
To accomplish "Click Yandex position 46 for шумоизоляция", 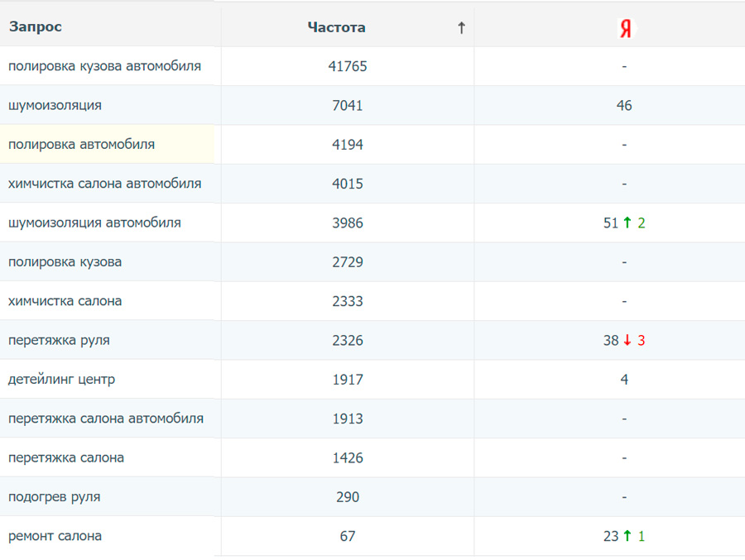I will point(624,105).
